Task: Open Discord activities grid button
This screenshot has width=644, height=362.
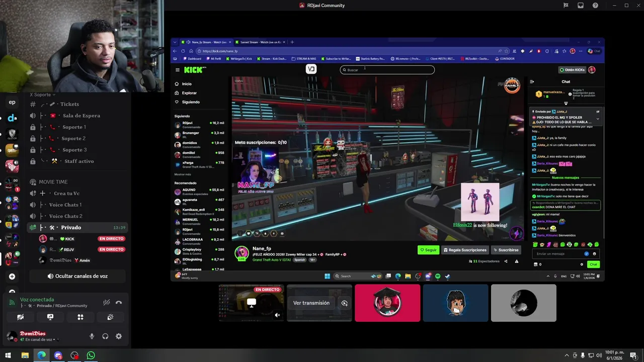Action: (80, 317)
